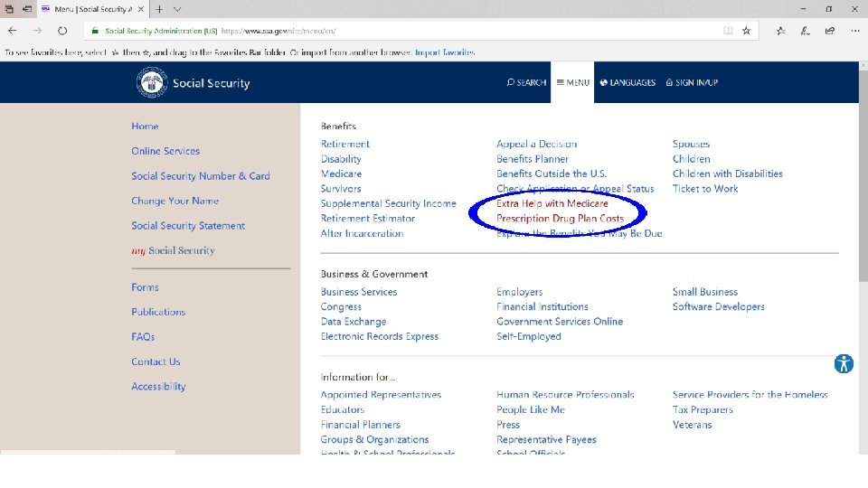
Task: Click the my Social Security link
Action: tap(173, 250)
